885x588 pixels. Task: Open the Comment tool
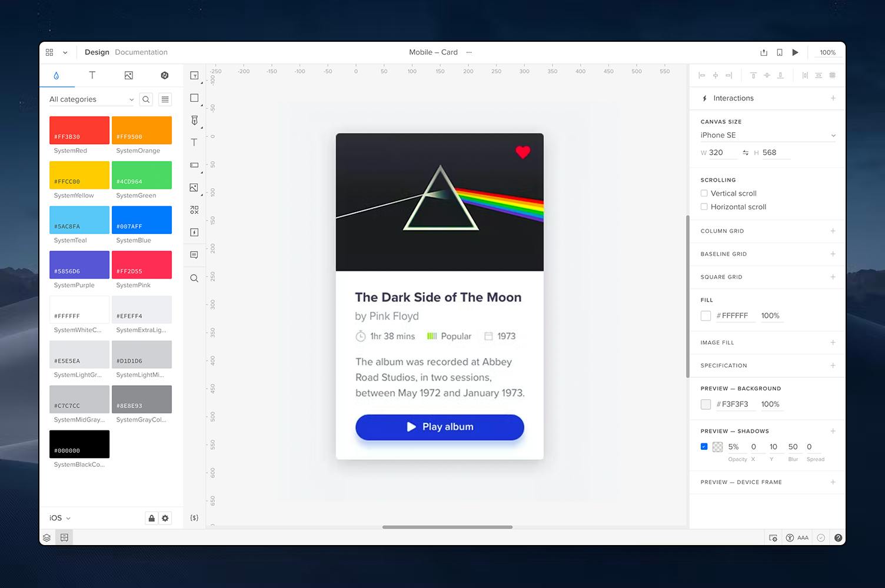point(194,255)
